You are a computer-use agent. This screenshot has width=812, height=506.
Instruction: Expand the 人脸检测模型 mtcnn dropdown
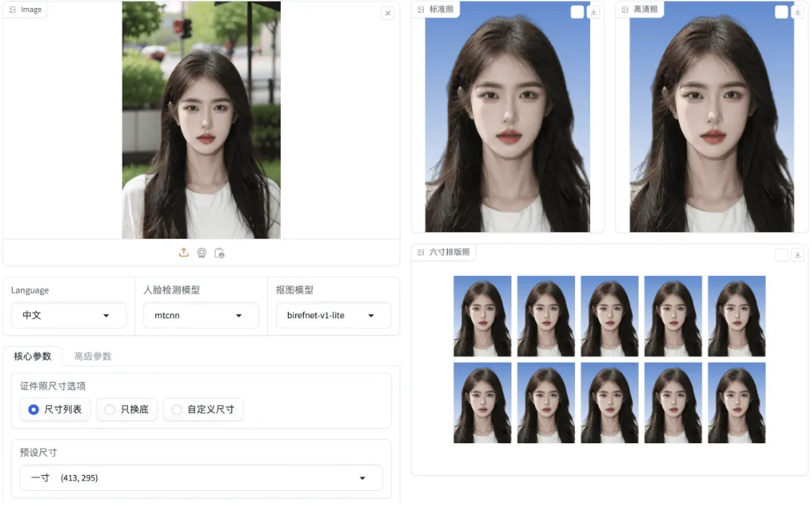click(201, 315)
